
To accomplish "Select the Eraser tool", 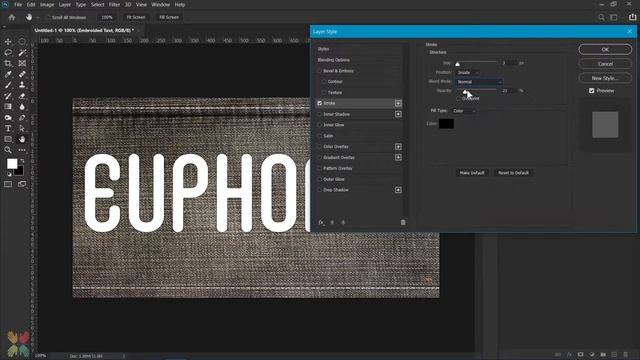I will (x=22, y=96).
